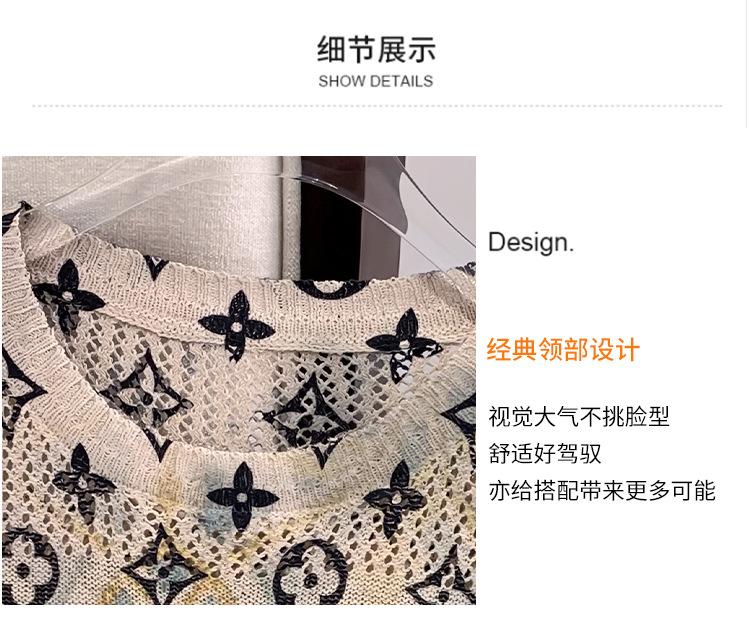This screenshot has width=750, height=625.
Task: Click the 视觉大气不挑脸型 description line
Action: pos(578,417)
